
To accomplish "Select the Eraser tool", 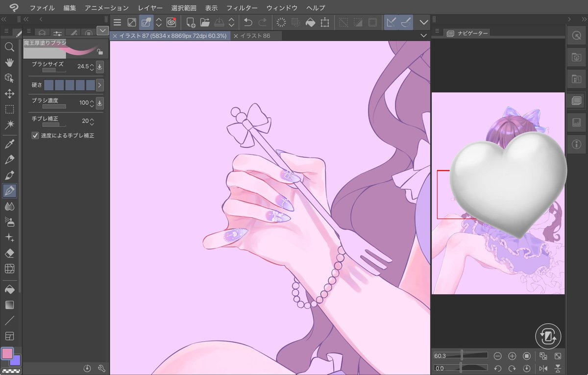I will click(x=9, y=254).
